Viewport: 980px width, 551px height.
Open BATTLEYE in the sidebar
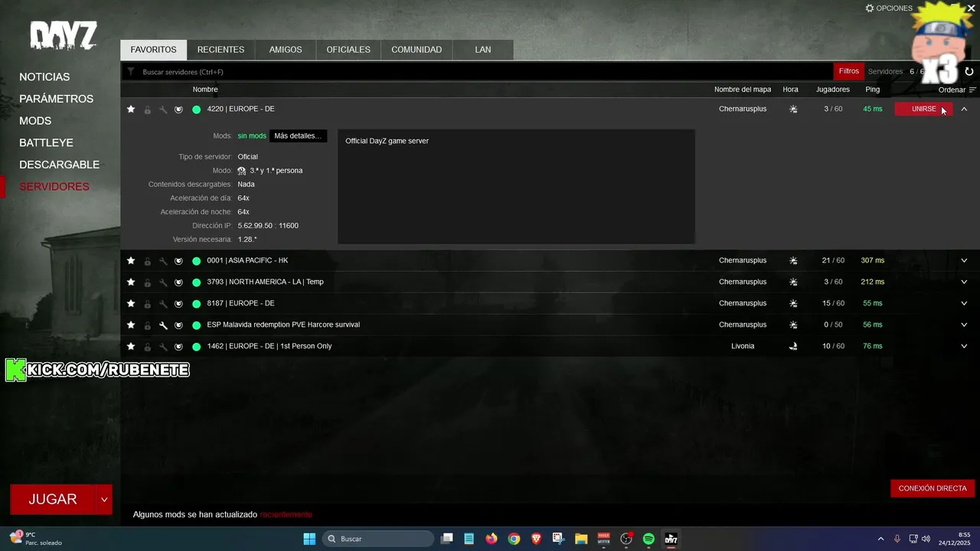(46, 142)
